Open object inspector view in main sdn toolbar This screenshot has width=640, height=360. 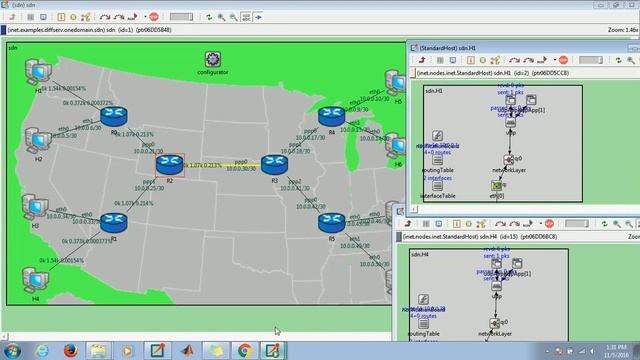click(30, 17)
